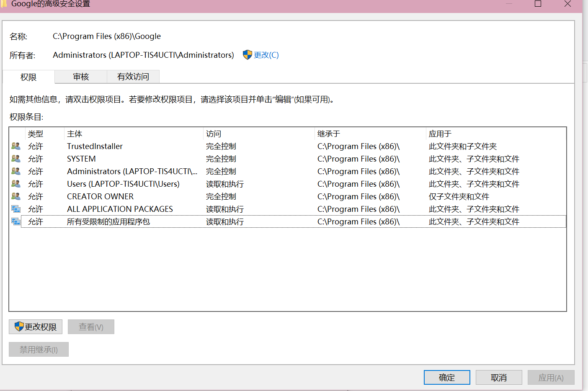Open the 有效访问 tab
Image resolution: width=588 pixels, height=391 pixels.
coord(133,77)
